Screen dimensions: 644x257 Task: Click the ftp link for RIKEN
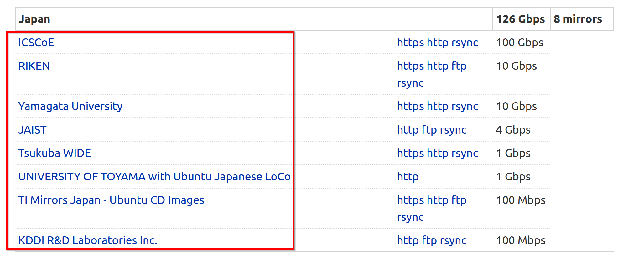coord(459,66)
